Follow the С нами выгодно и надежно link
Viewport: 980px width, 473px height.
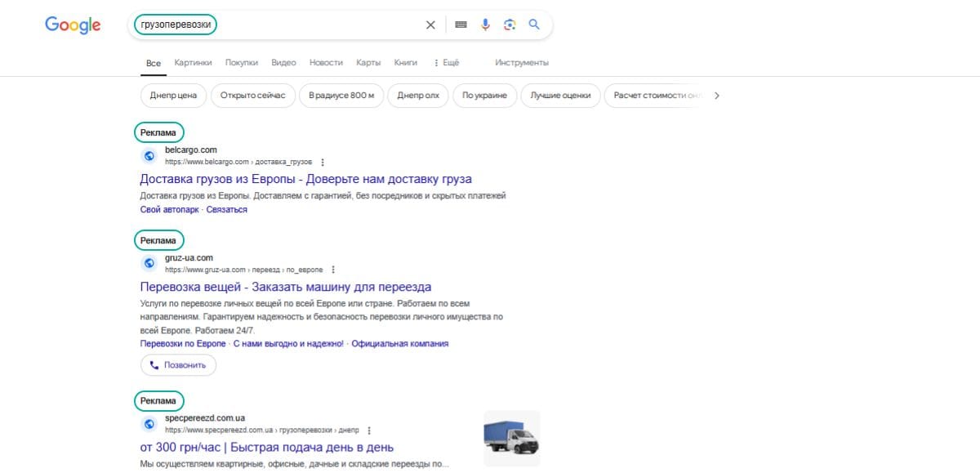tap(288, 344)
